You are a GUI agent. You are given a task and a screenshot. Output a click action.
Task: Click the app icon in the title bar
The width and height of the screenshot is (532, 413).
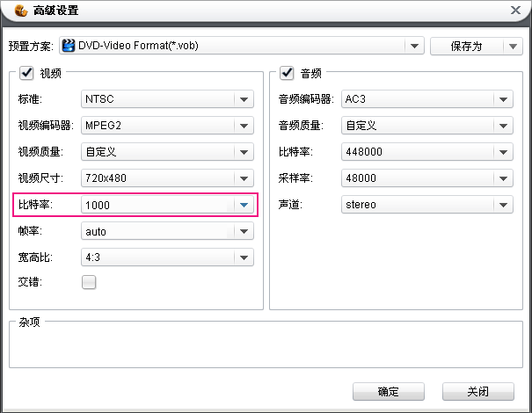[19, 11]
